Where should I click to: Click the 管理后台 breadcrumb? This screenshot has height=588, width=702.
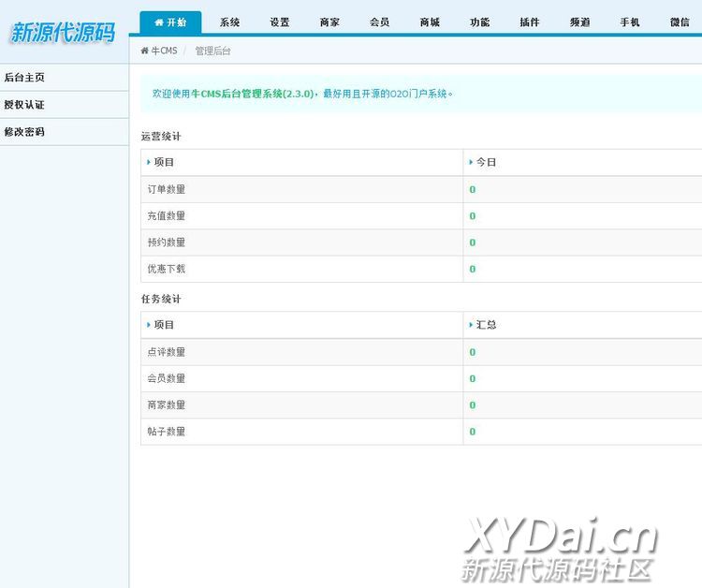pos(212,51)
